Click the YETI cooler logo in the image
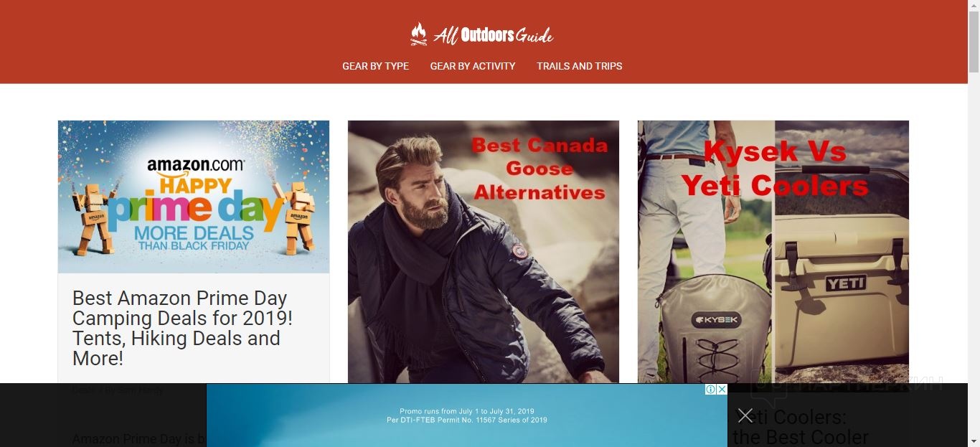This screenshot has width=980, height=447. [845, 283]
